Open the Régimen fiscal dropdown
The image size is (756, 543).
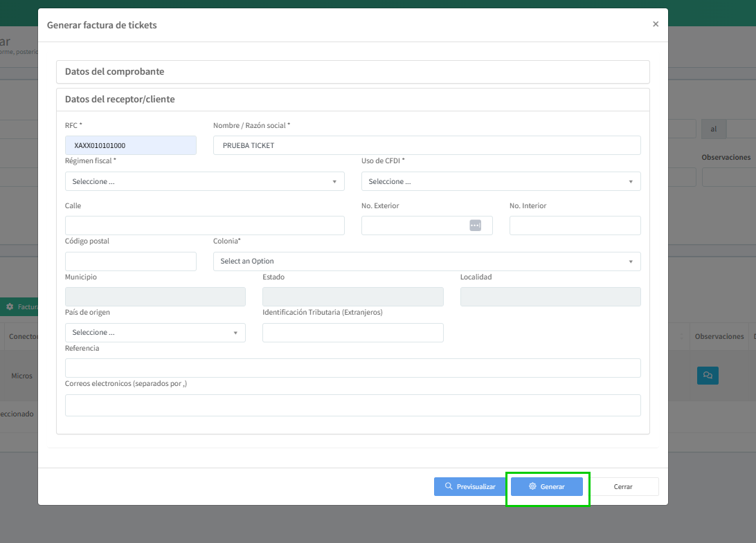(x=204, y=182)
